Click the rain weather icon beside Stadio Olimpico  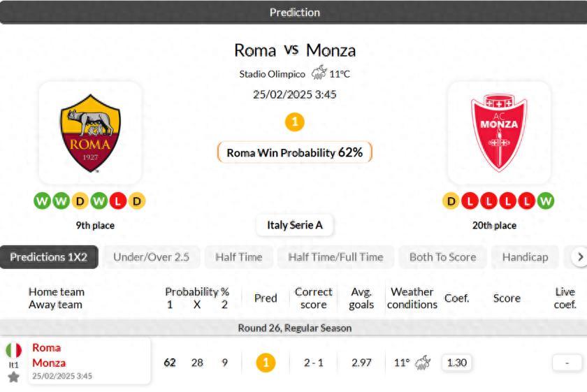pyautogui.click(x=319, y=73)
